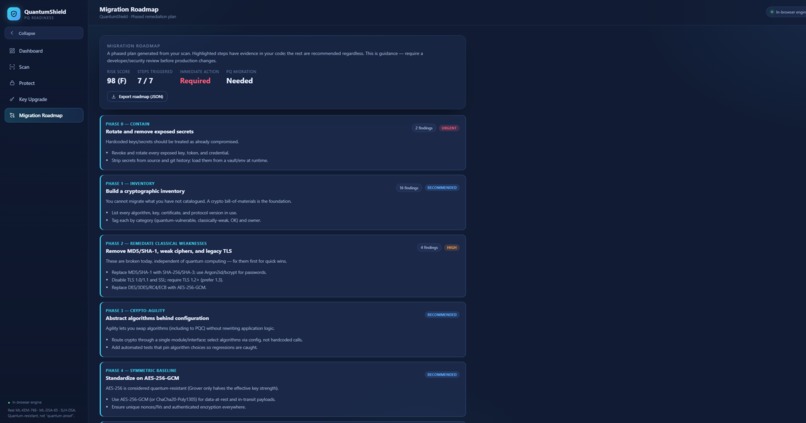The image size is (806, 423).
Task: Click the Dashboard grid icon in sidebar
Action: (12, 51)
